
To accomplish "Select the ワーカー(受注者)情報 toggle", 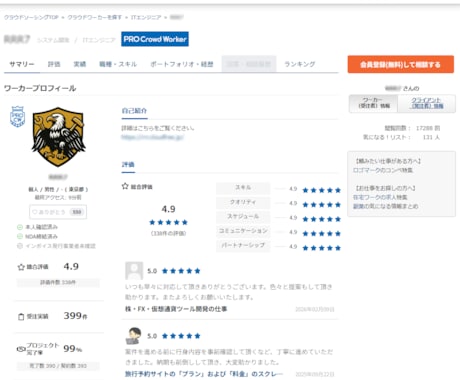I will [x=374, y=103].
